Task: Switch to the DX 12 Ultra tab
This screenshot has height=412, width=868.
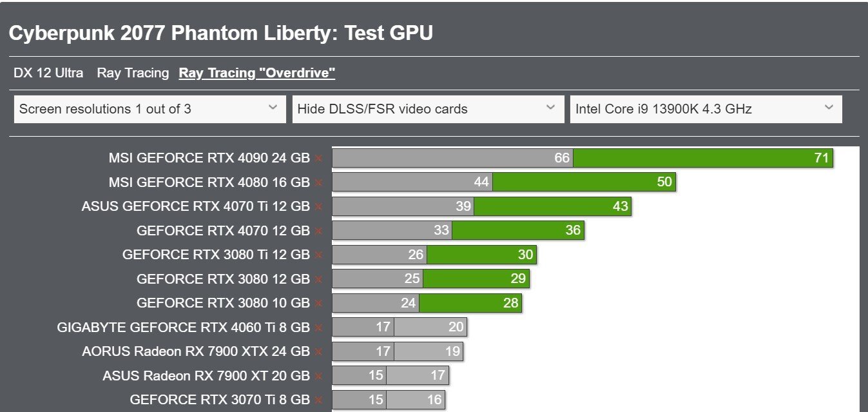Action: pos(48,73)
